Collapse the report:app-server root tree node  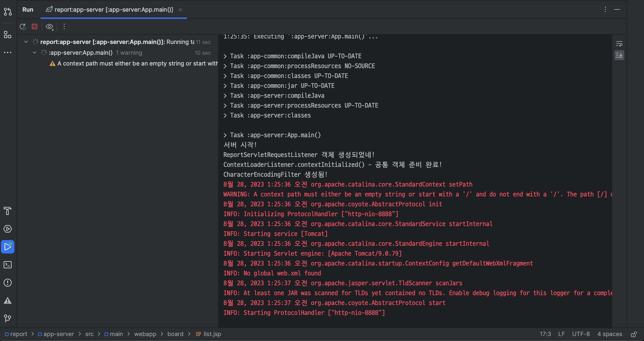click(26, 42)
